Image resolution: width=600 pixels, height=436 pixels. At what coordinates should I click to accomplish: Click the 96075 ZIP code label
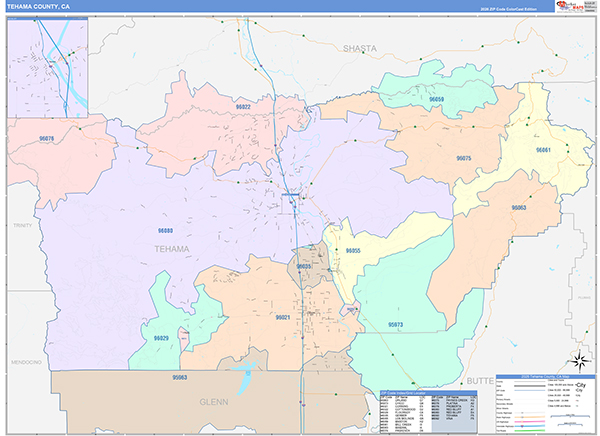(463, 158)
